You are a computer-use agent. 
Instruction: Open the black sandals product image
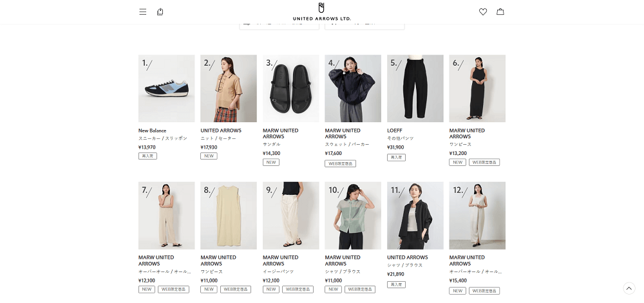(x=291, y=89)
